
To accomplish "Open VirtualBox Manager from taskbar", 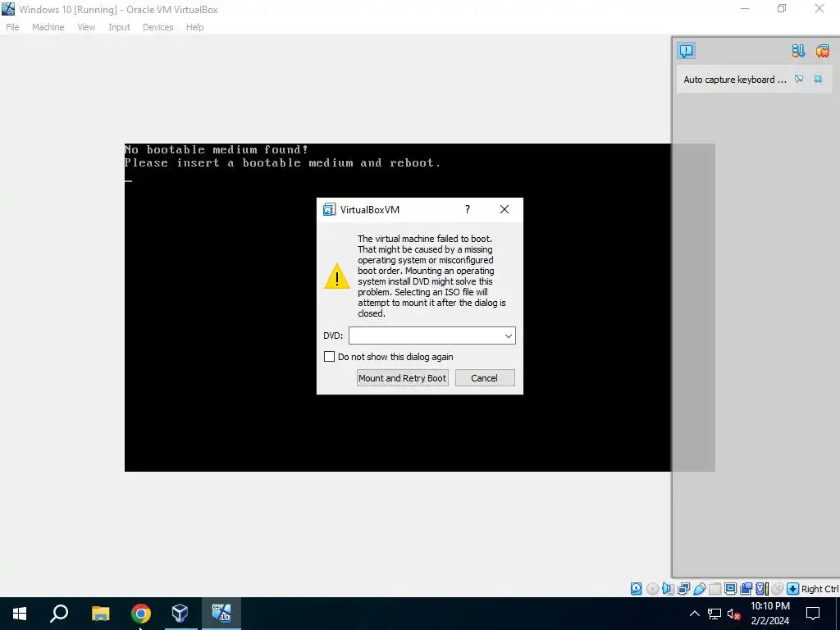I will coord(180,614).
